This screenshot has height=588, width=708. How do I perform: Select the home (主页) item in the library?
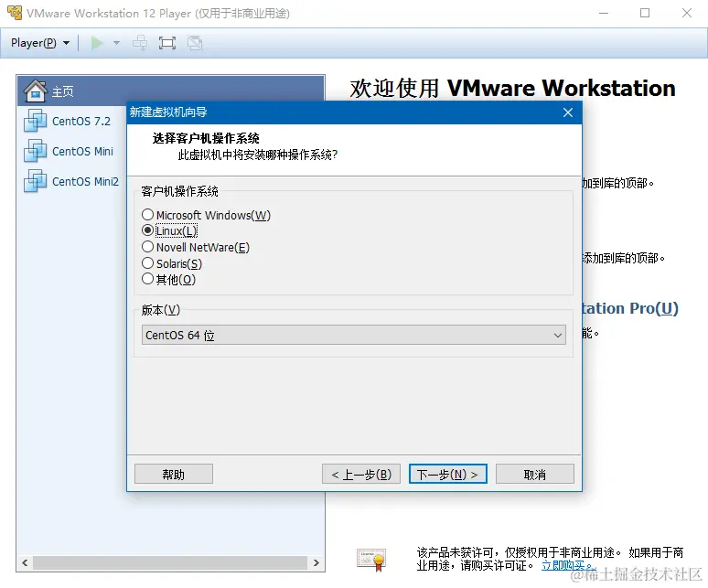point(171,91)
